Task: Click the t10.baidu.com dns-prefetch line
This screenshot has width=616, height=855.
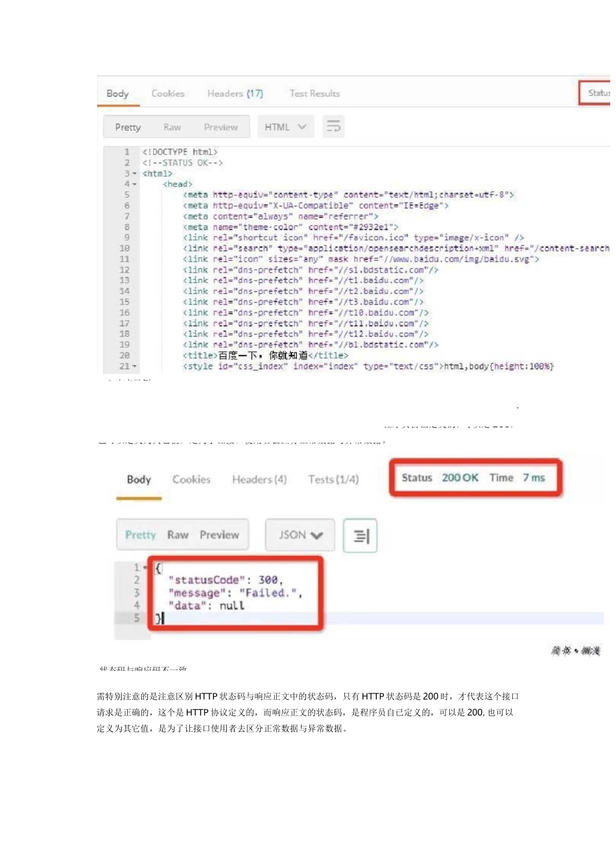Action: click(306, 313)
